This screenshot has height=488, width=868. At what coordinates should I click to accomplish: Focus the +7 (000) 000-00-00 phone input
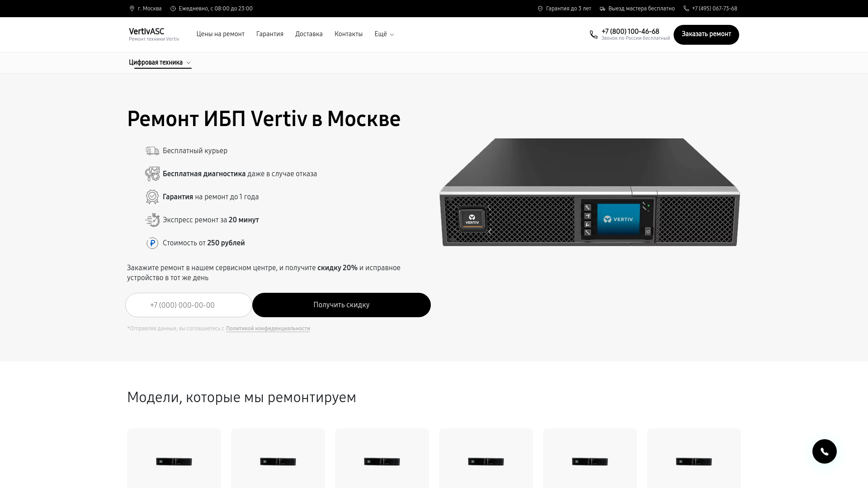(x=189, y=305)
